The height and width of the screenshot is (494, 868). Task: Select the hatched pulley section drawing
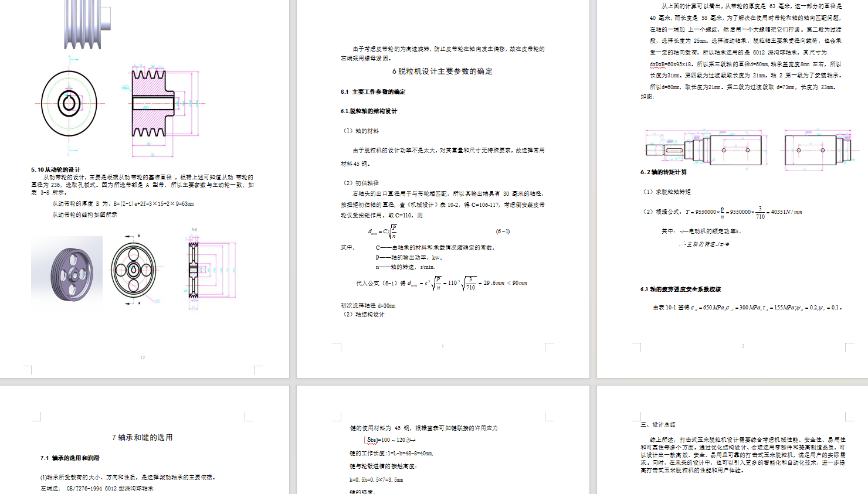click(166, 107)
